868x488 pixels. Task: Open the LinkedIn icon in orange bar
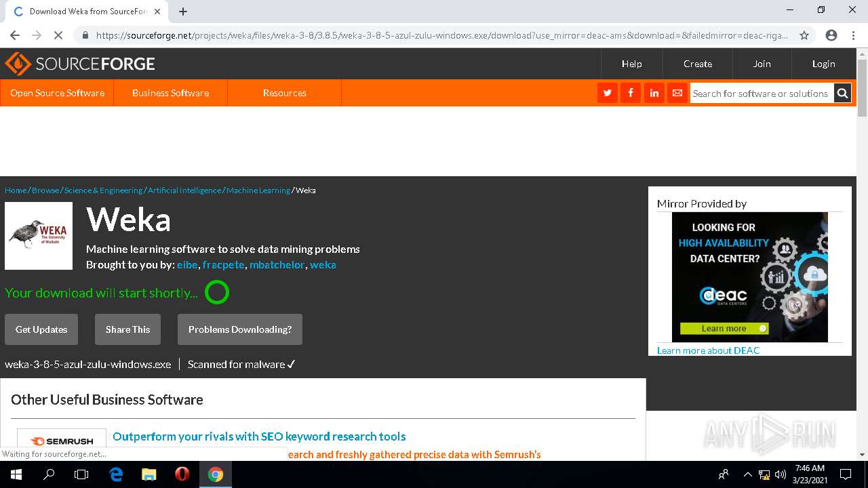pyautogui.click(x=654, y=93)
